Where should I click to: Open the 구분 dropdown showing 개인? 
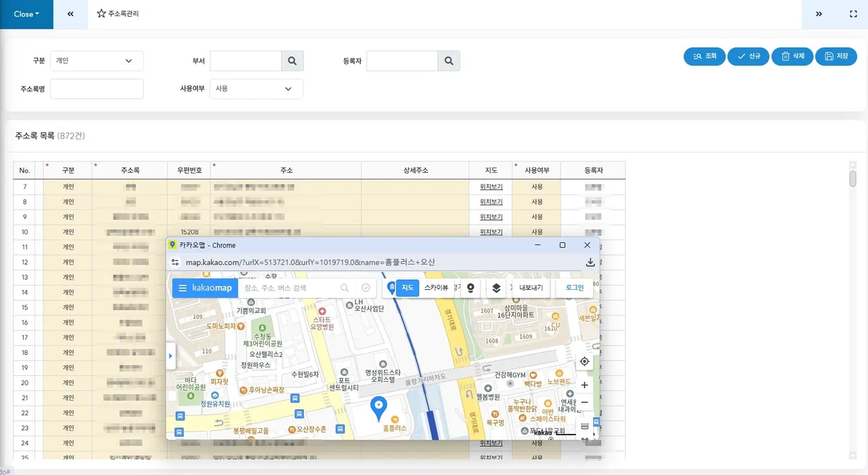(x=97, y=61)
